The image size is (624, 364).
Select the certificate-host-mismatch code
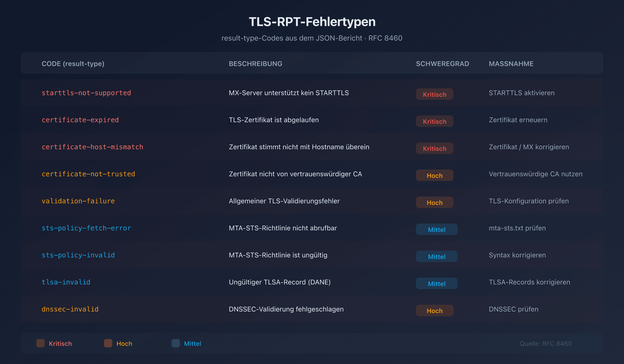coord(92,147)
